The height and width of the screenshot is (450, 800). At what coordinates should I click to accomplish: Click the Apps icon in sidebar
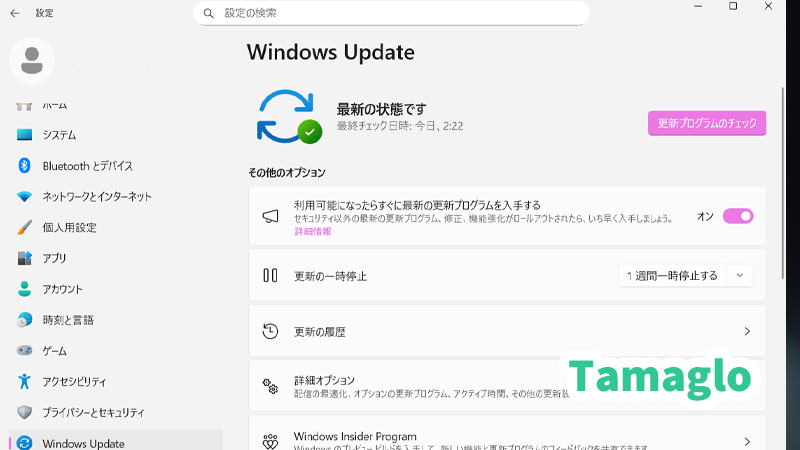click(x=24, y=258)
